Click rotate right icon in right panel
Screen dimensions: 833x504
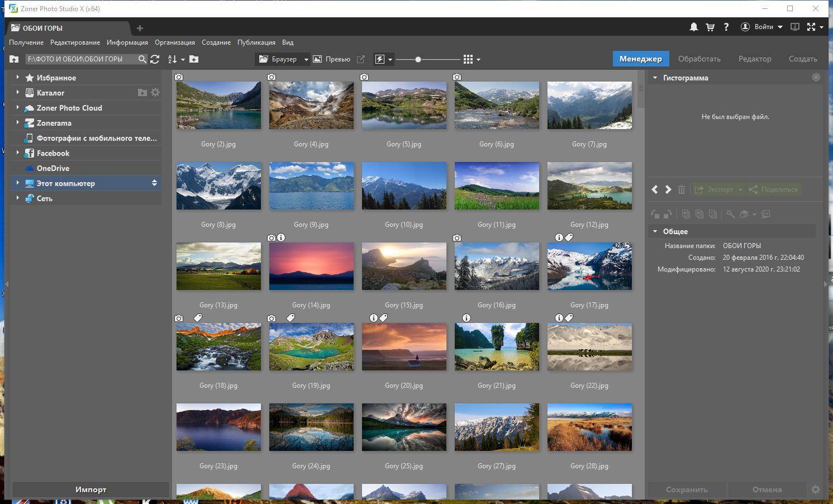pyautogui.click(x=668, y=214)
